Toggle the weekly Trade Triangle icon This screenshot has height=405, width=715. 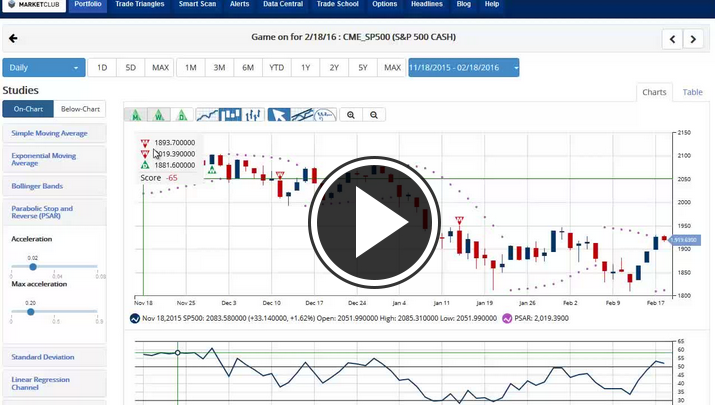[x=159, y=115]
